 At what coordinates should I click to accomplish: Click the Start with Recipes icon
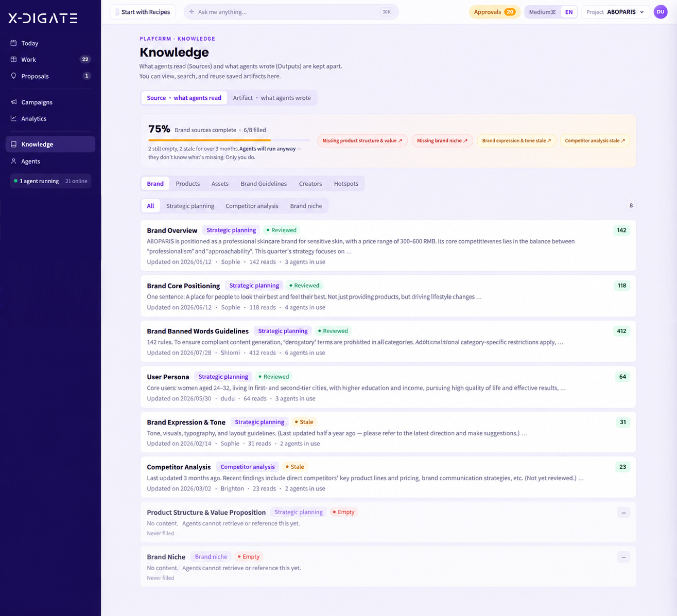pos(117,12)
